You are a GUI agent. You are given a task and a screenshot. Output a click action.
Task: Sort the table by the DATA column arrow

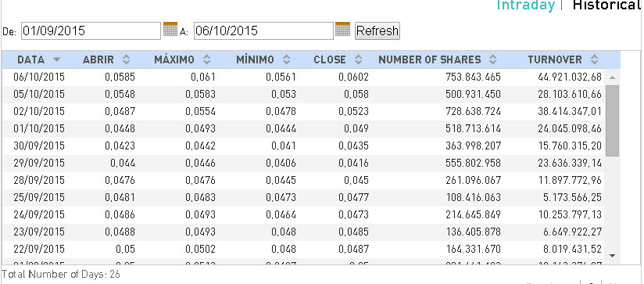57,59
